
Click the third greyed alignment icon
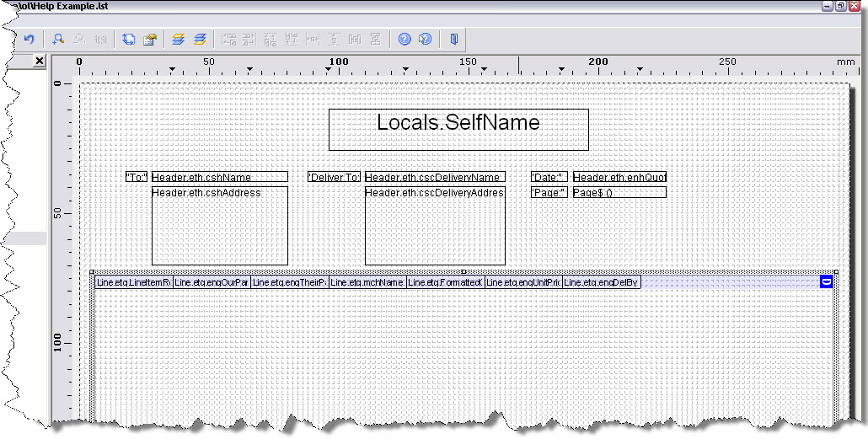[x=271, y=40]
